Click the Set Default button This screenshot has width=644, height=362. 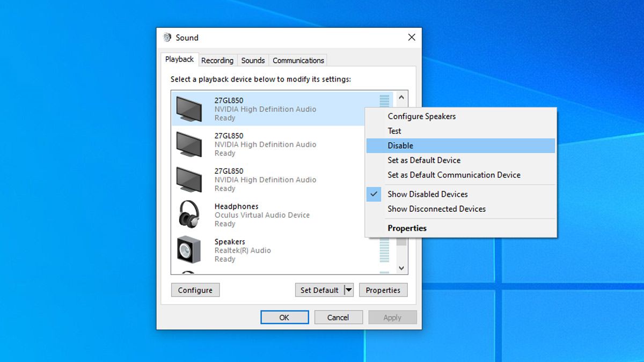(x=319, y=290)
